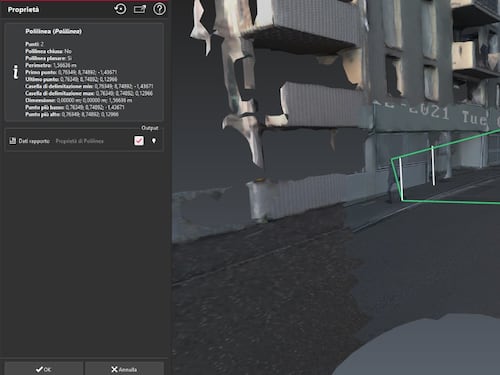Click the 'Polilinea (Polilinea)' title text

[53, 31]
